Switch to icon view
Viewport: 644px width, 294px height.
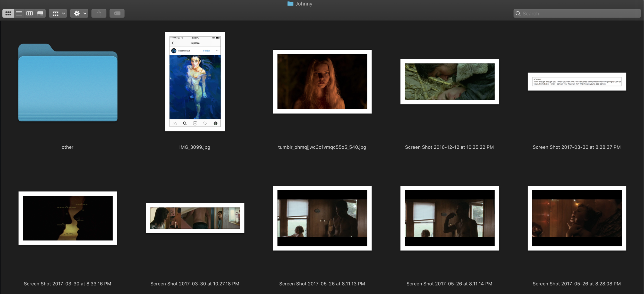coord(8,13)
